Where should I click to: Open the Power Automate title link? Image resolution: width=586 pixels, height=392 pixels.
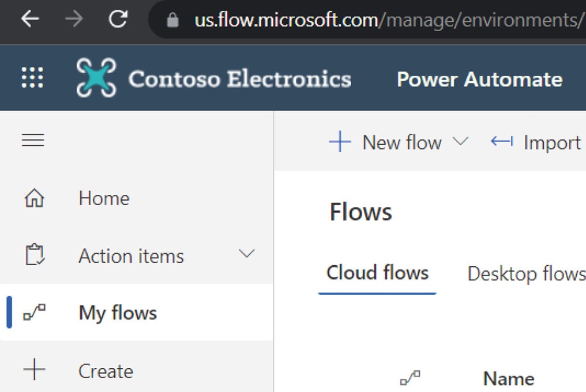point(479,79)
